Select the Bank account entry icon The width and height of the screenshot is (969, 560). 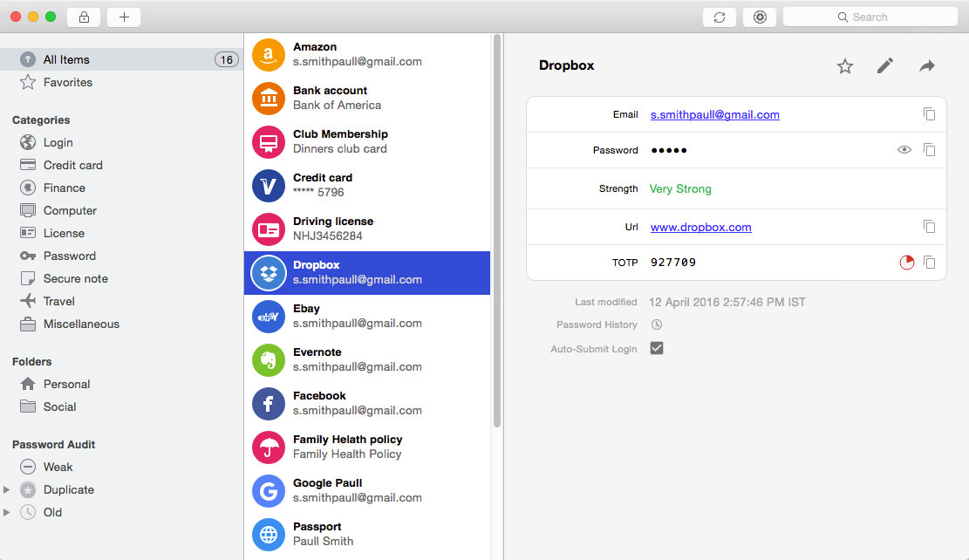(269, 99)
